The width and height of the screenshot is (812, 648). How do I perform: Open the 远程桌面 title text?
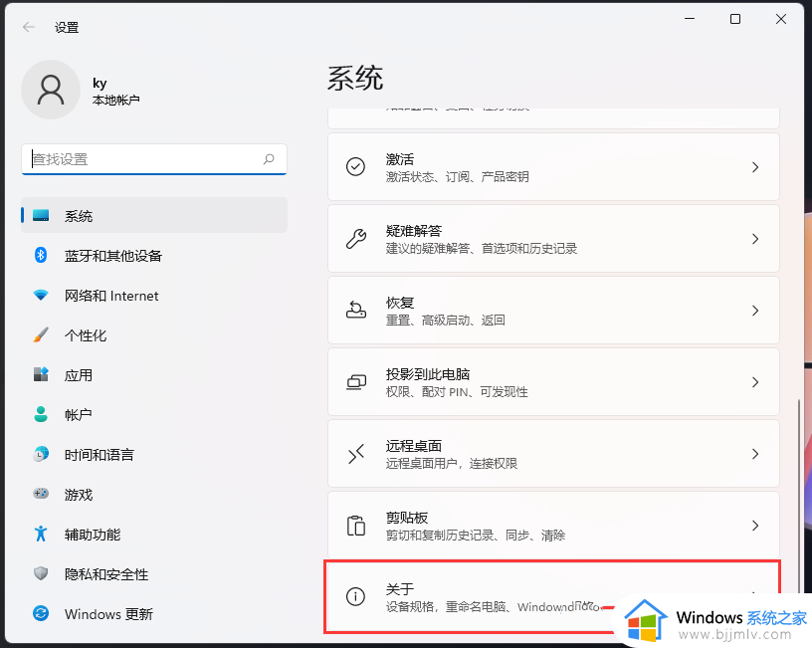tap(414, 446)
